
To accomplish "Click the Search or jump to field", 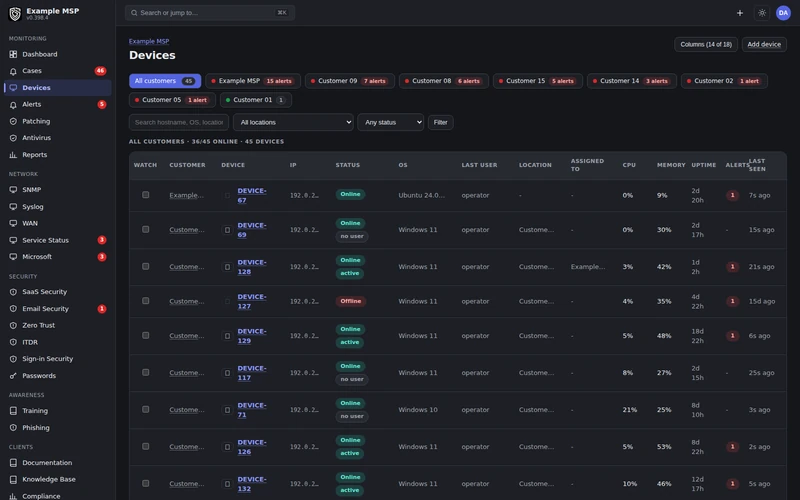I will [x=210, y=13].
